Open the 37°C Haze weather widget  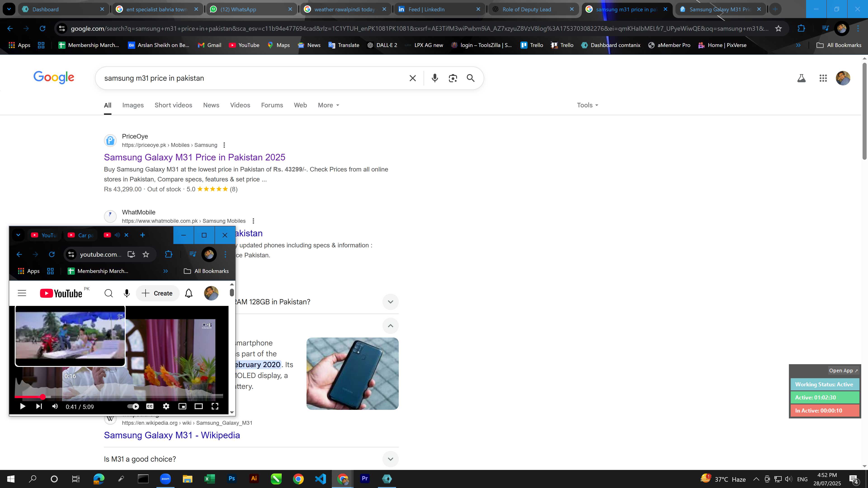click(x=723, y=479)
